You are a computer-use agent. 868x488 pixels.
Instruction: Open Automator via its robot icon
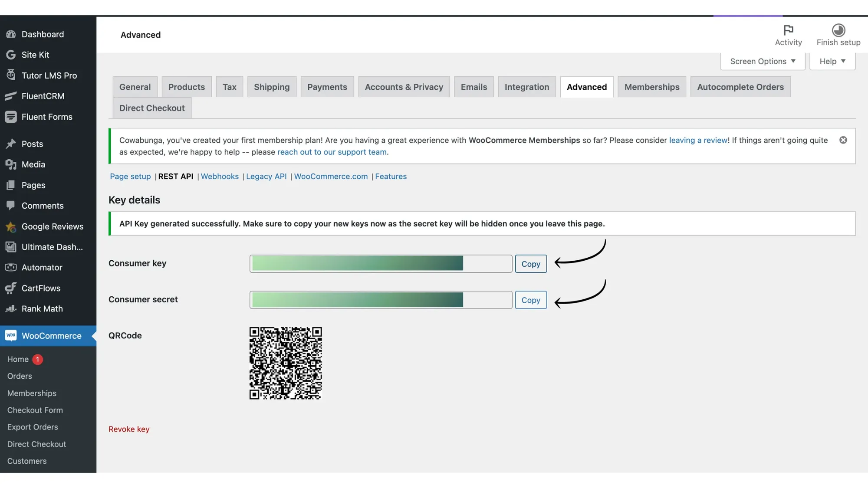[11, 268]
